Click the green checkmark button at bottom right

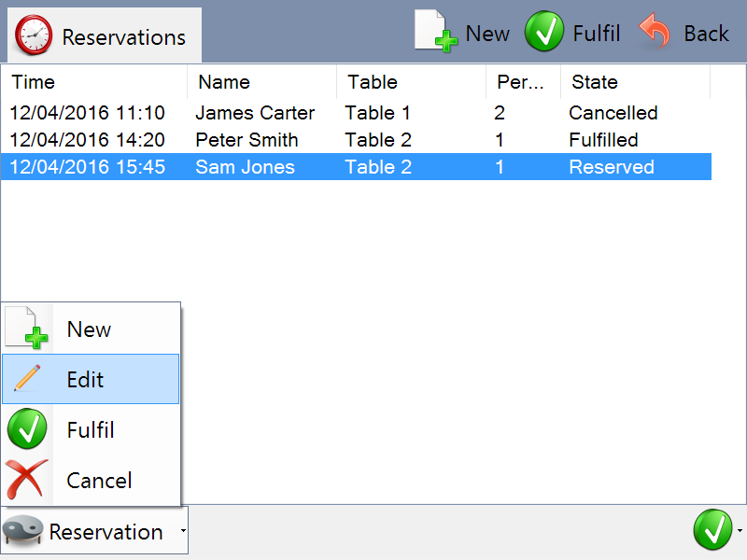[712, 530]
